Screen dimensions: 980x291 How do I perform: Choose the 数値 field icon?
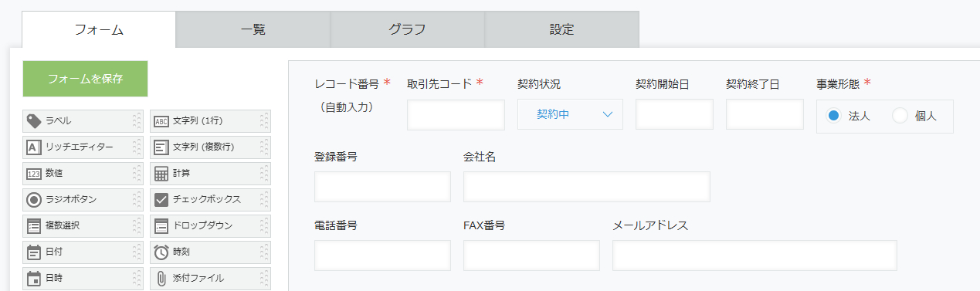pos(33,174)
